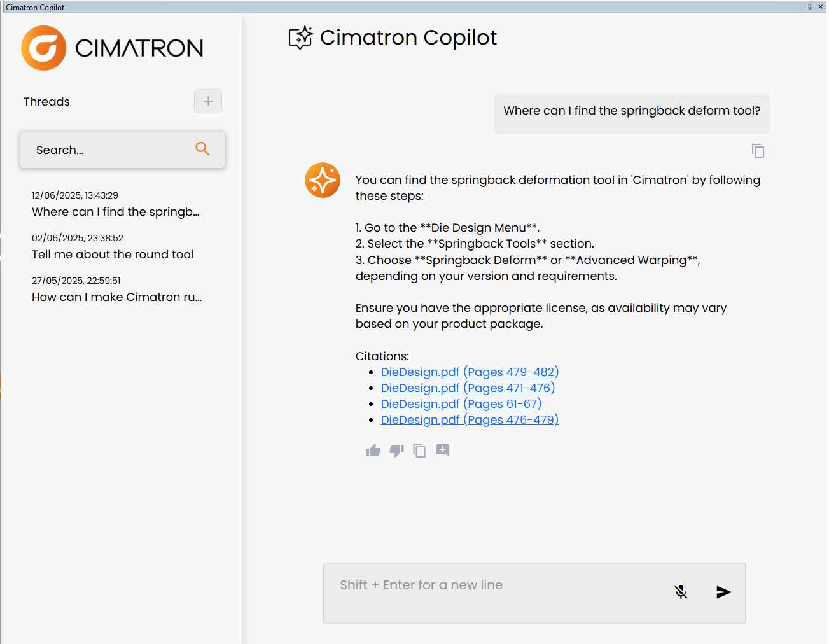
Task: Open DieDesign.pdf Pages 479-482 citation
Action: (x=470, y=372)
